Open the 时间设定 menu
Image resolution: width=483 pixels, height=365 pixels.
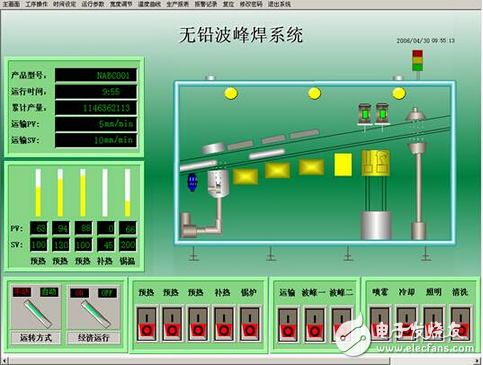click(x=64, y=4)
